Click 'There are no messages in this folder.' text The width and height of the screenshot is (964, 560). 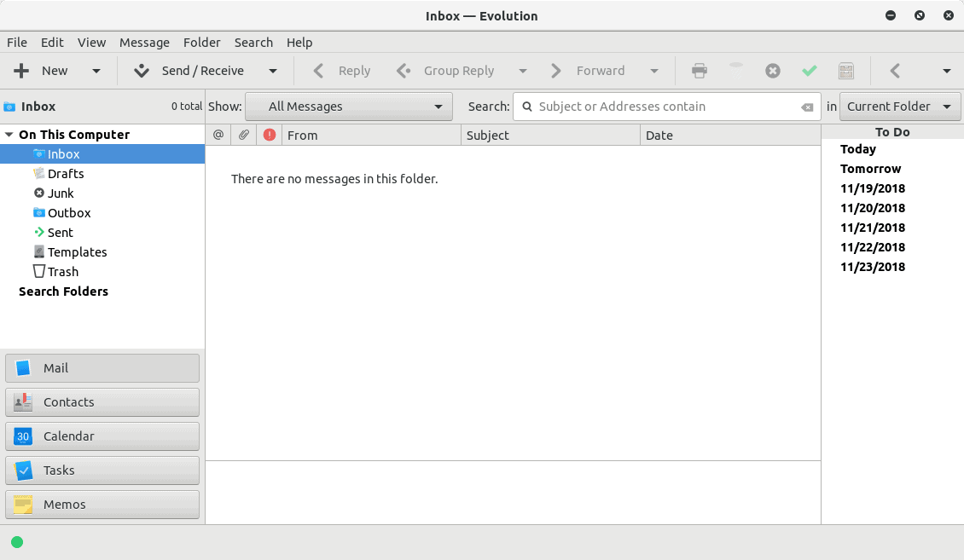point(334,179)
